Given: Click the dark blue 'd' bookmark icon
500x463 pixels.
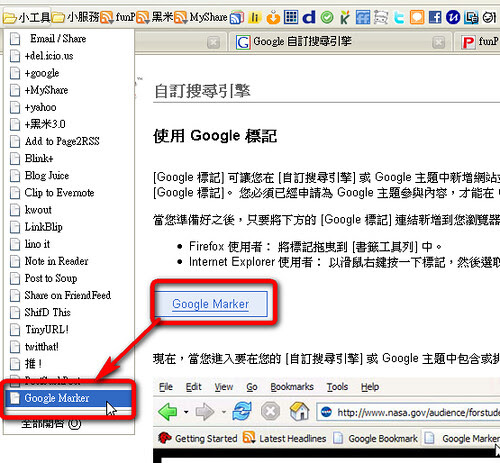Looking at the screenshot, I should point(309,17).
